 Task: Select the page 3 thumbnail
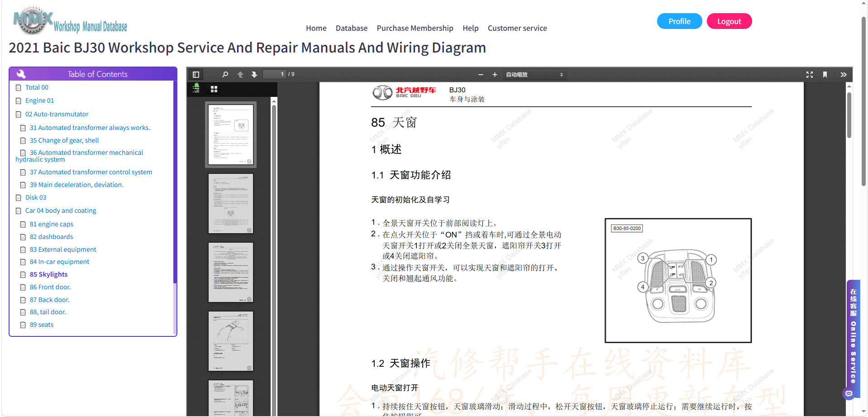(x=231, y=272)
